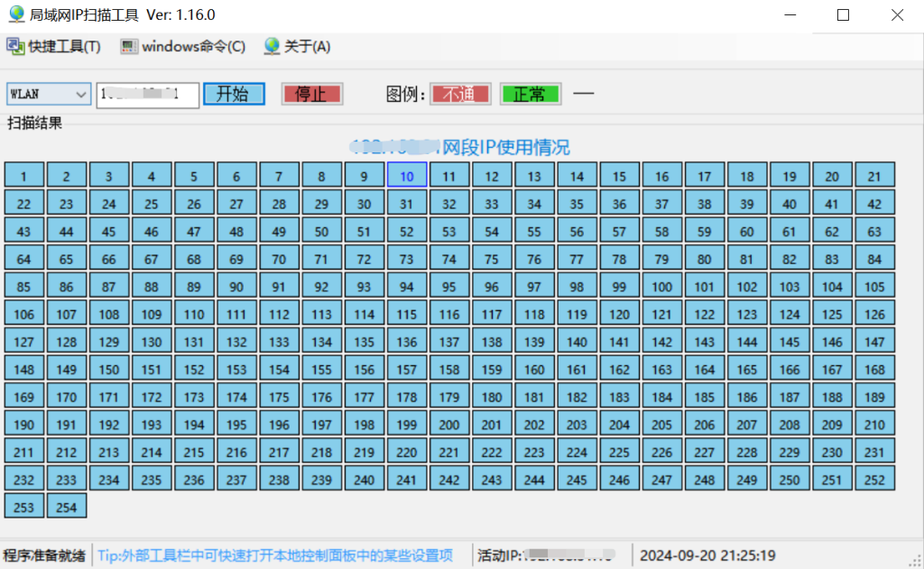Screen dimensions: 924x569
Task: Click the 网段IP使用情况 heading
Action: tap(505, 147)
